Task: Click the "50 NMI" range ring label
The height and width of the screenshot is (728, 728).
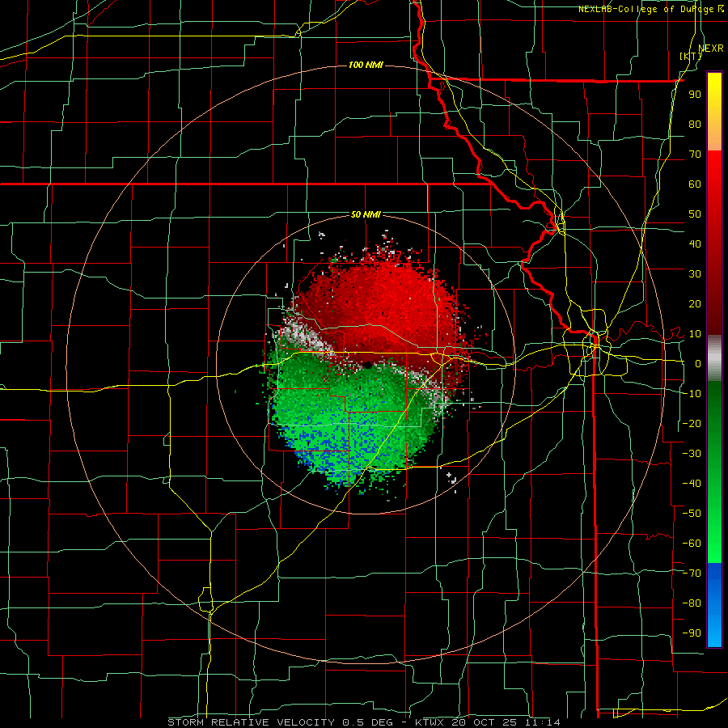Action: [366, 214]
